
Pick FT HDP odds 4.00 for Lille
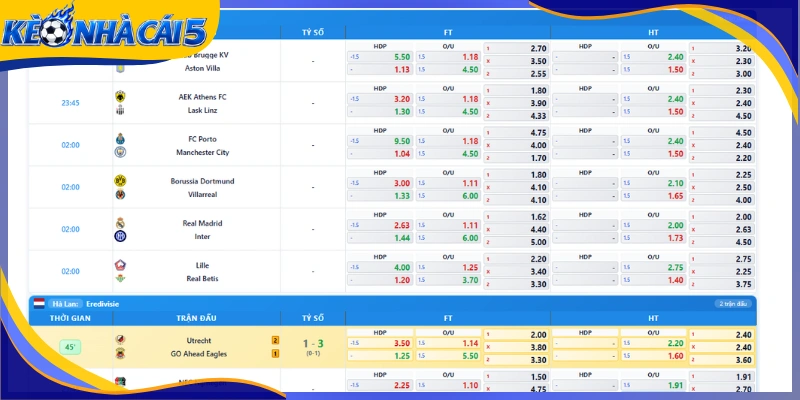(x=381, y=267)
